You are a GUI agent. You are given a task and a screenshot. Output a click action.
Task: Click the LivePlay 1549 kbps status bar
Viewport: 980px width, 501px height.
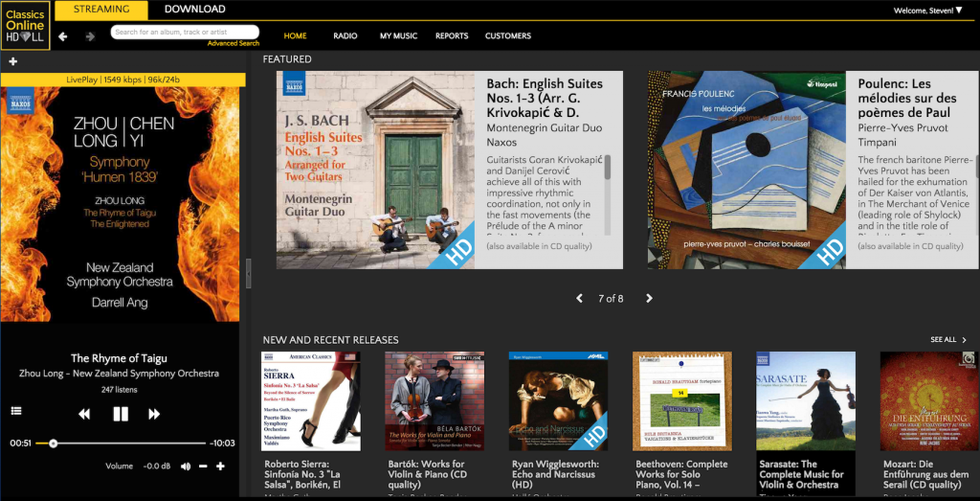click(123, 80)
